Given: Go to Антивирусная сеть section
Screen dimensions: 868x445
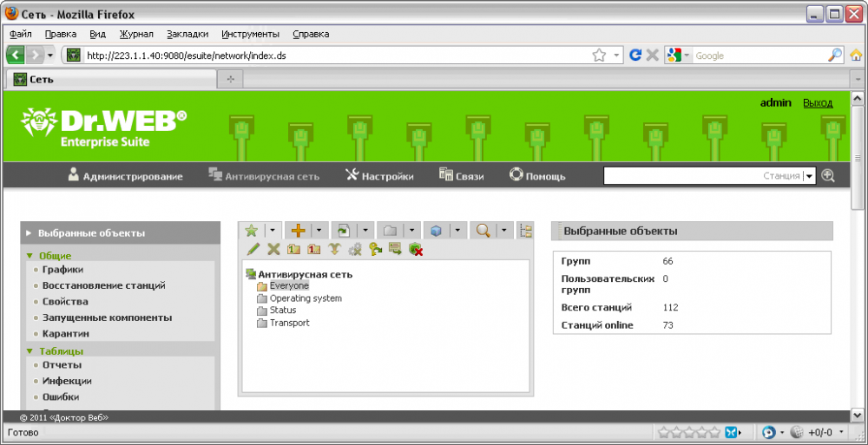Looking at the screenshot, I should pos(264,177).
